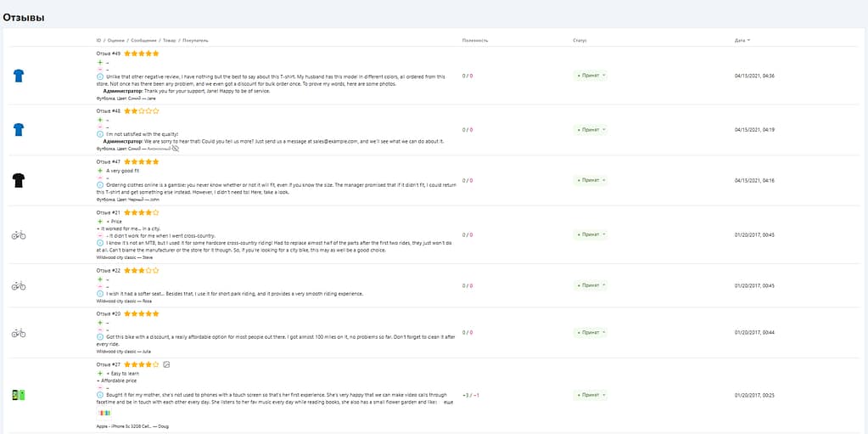Open the status dropdown for review #49
This screenshot has width=868, height=434.
(591, 76)
